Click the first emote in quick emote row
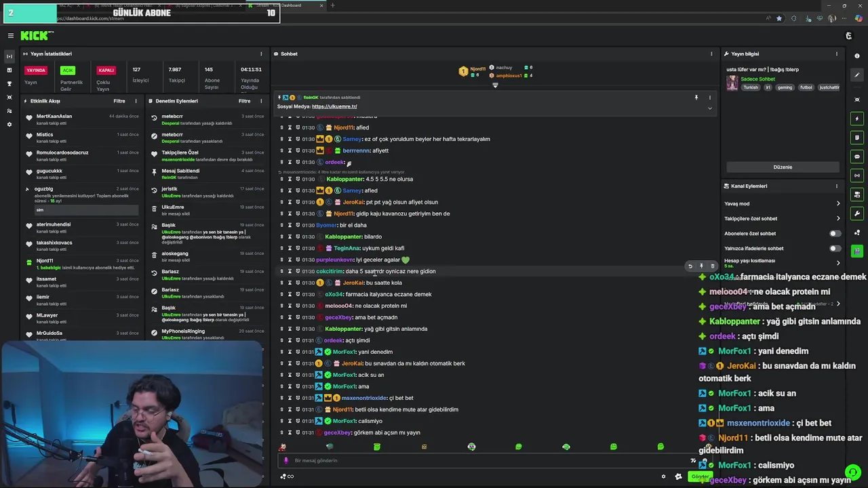This screenshot has width=868, height=488. [282, 447]
